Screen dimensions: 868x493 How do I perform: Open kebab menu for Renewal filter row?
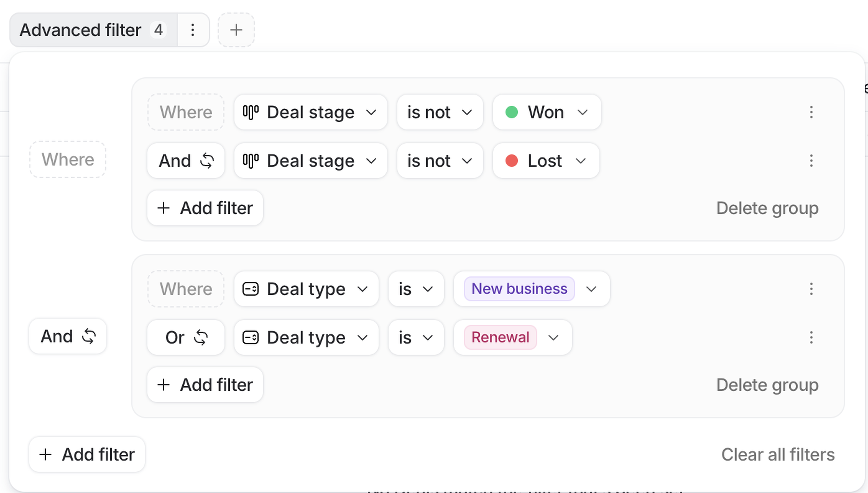(x=811, y=337)
